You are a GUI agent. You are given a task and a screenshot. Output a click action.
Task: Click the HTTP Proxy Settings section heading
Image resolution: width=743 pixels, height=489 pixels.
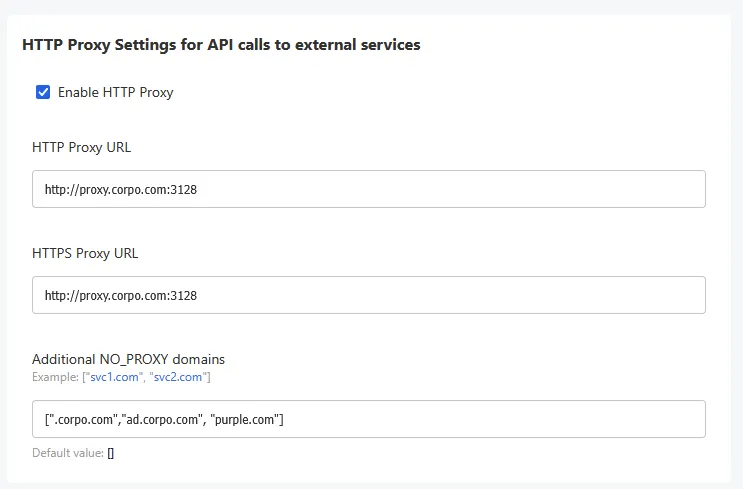(x=221, y=45)
